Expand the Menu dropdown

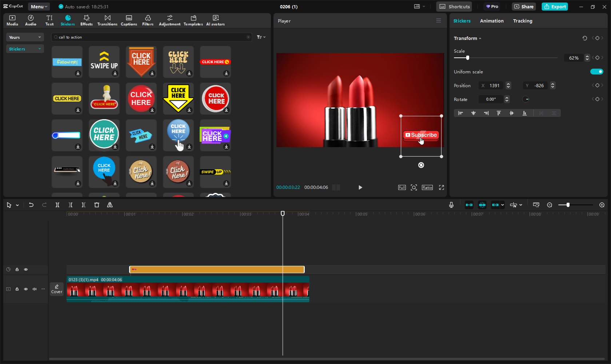[x=39, y=7]
